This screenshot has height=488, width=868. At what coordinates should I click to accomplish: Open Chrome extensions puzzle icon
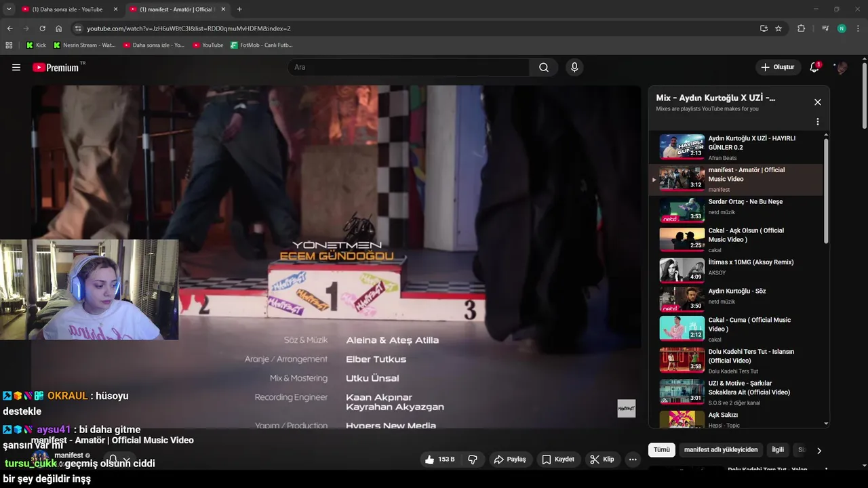pos(801,28)
